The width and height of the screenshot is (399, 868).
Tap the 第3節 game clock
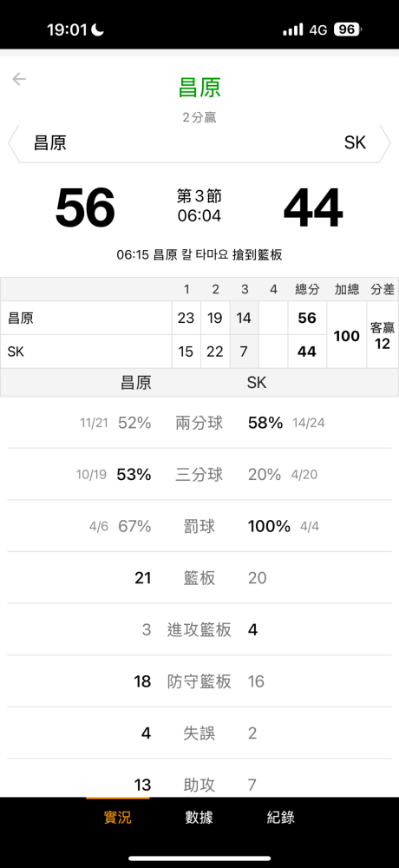(x=199, y=207)
